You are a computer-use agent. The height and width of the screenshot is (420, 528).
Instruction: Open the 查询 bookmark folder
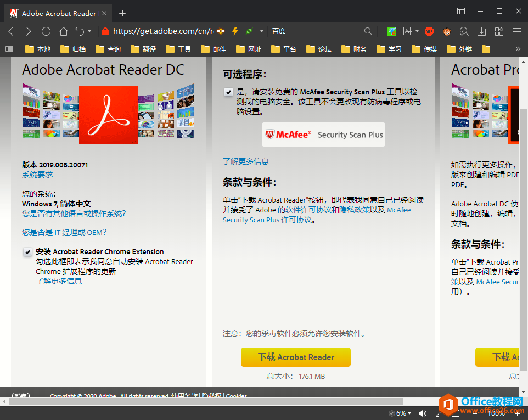tap(108, 49)
